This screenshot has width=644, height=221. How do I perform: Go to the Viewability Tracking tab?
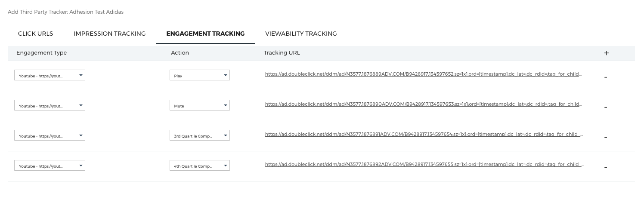[x=301, y=34]
